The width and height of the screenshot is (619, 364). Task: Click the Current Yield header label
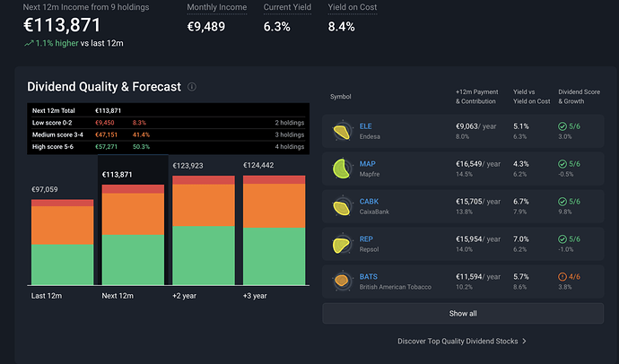tap(287, 7)
